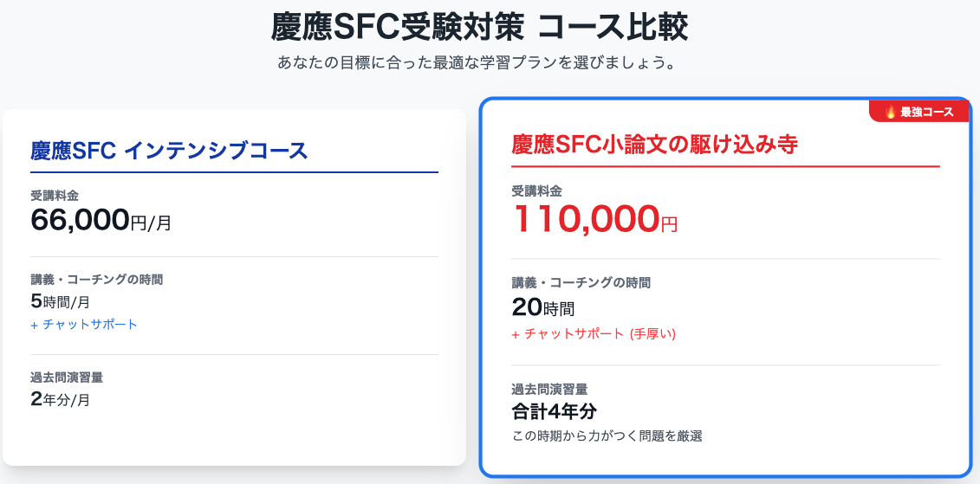This screenshot has height=484, width=980.
Task: Click the page heading 慶應SFC受験対策 コース比較
Action: 480,28
